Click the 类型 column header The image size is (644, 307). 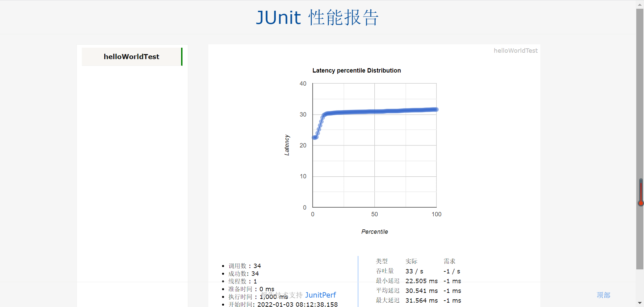pyautogui.click(x=382, y=261)
